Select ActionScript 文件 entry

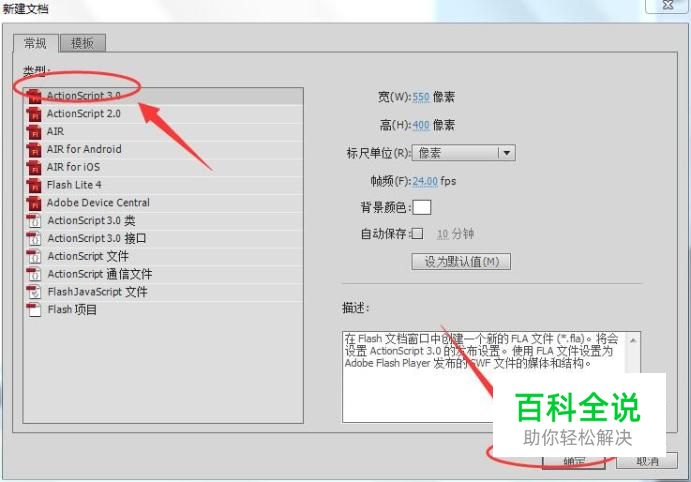163,256
